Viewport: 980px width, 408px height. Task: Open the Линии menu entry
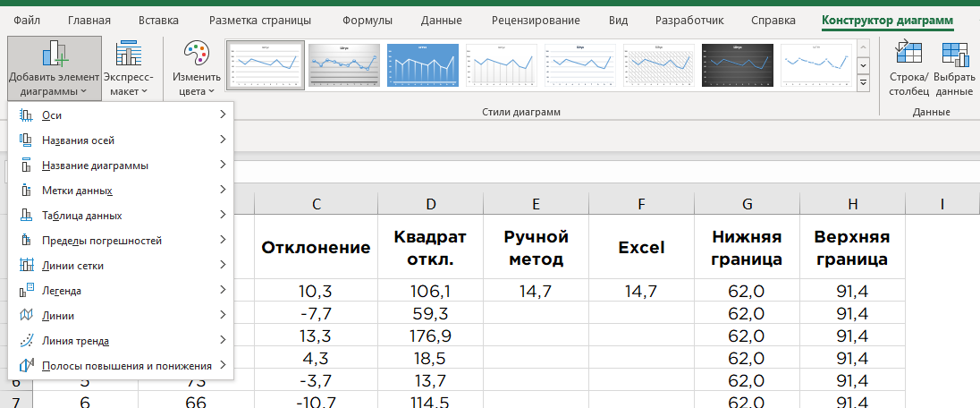coord(121,315)
